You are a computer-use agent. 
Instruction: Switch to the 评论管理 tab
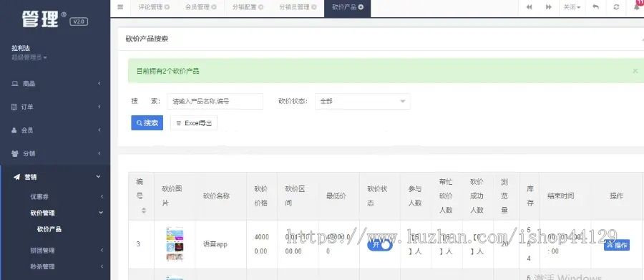point(150,7)
